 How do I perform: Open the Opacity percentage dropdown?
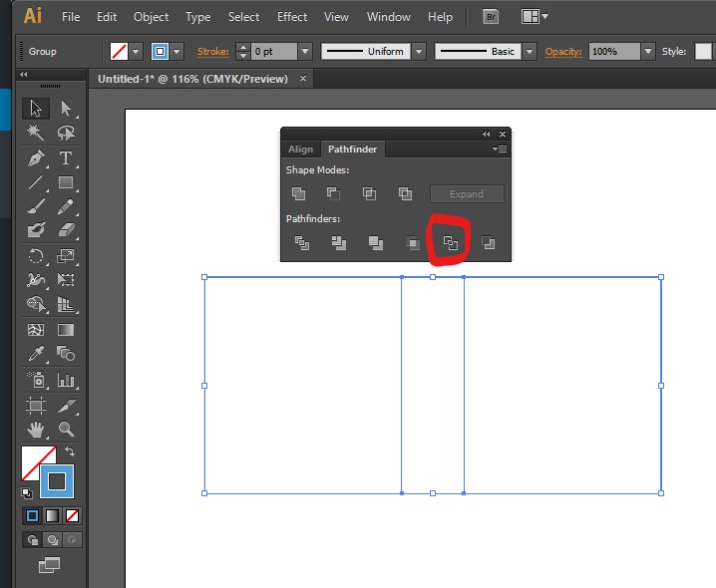click(649, 51)
